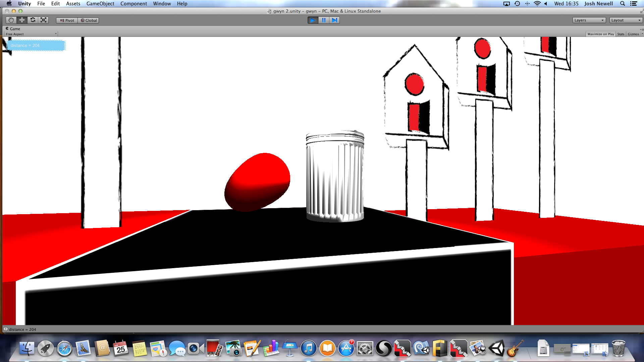Select the Scale tool
This screenshot has width=644, height=362.
(x=43, y=20)
